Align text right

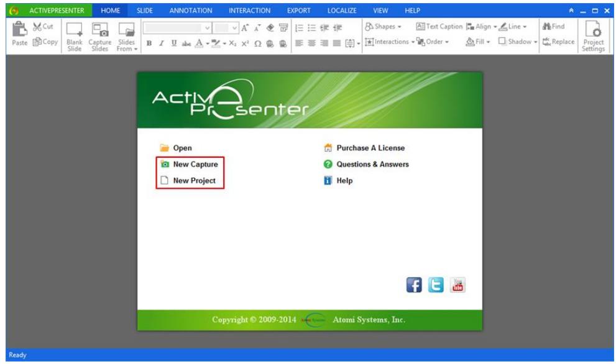click(x=324, y=43)
